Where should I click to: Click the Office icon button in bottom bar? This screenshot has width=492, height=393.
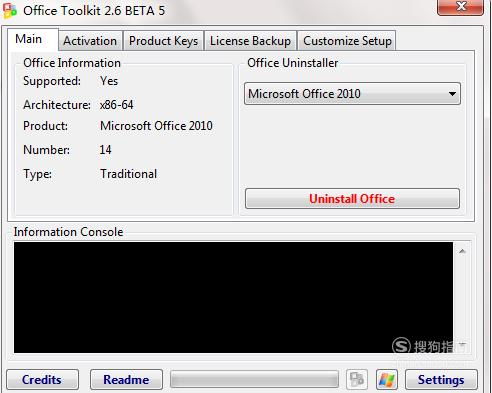tap(357, 379)
